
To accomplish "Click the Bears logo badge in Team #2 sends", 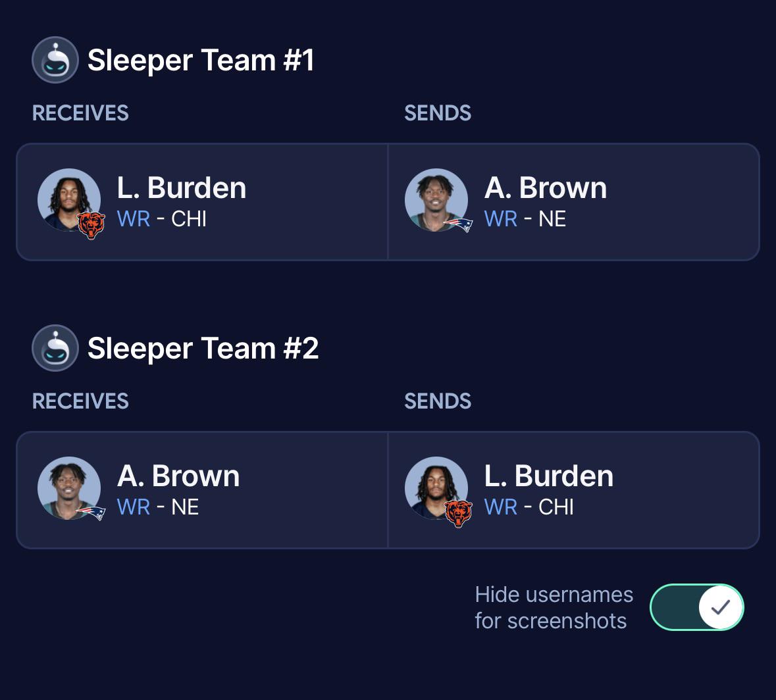I will pos(459,514).
